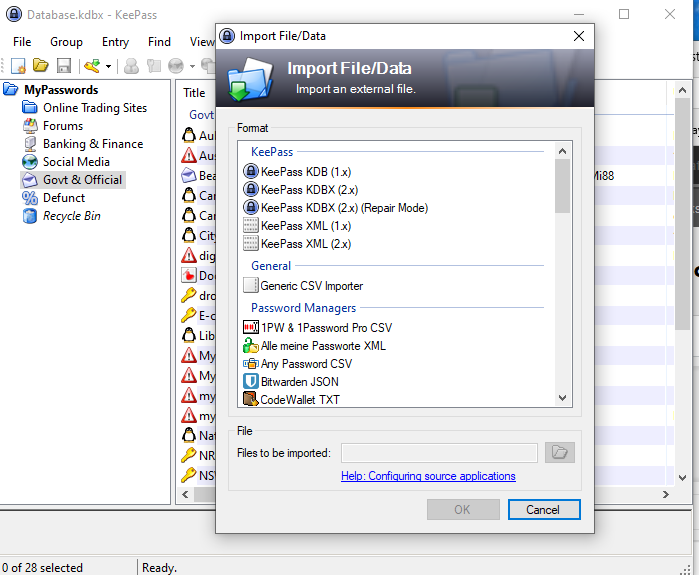
Task: Click the Any Password CSV icon
Action: coord(251,364)
